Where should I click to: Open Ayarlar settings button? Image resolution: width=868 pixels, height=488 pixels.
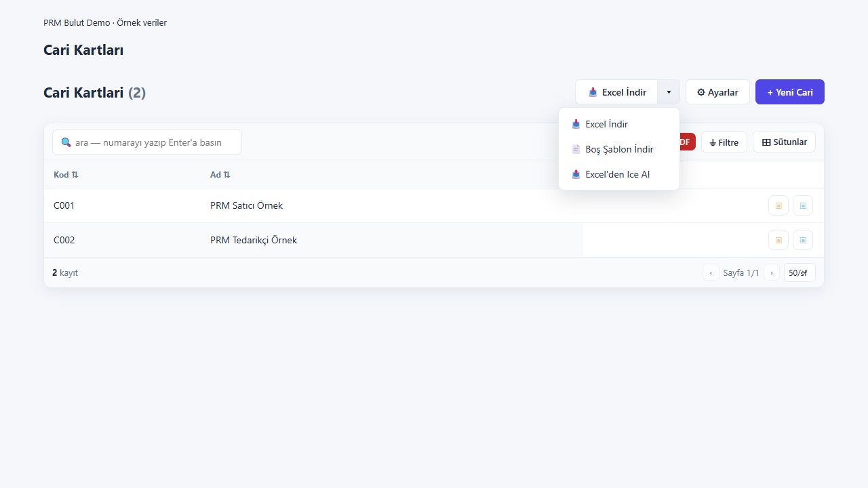(x=717, y=92)
